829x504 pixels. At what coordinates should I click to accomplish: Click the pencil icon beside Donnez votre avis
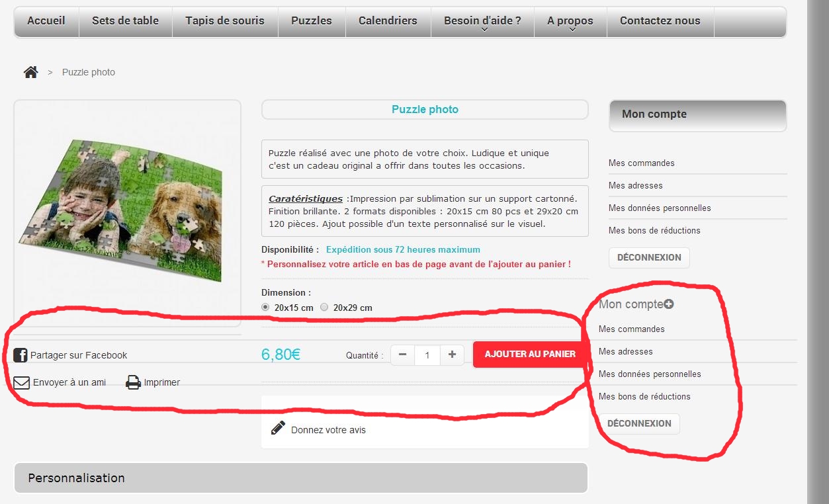(x=278, y=428)
